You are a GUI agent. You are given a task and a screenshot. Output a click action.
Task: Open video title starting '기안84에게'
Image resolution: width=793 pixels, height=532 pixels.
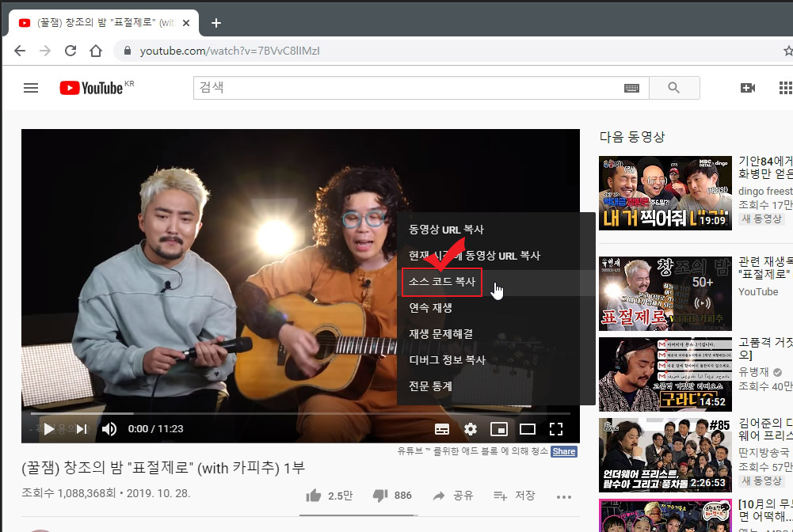pos(765,167)
